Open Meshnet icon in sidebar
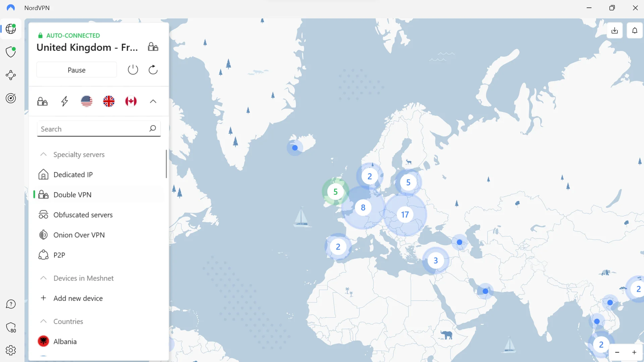Screen dimensions: 644x362 11,75
